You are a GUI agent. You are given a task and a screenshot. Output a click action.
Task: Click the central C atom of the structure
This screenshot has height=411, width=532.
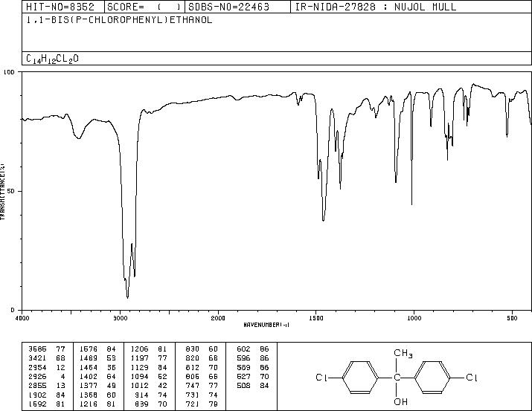pos(397,378)
